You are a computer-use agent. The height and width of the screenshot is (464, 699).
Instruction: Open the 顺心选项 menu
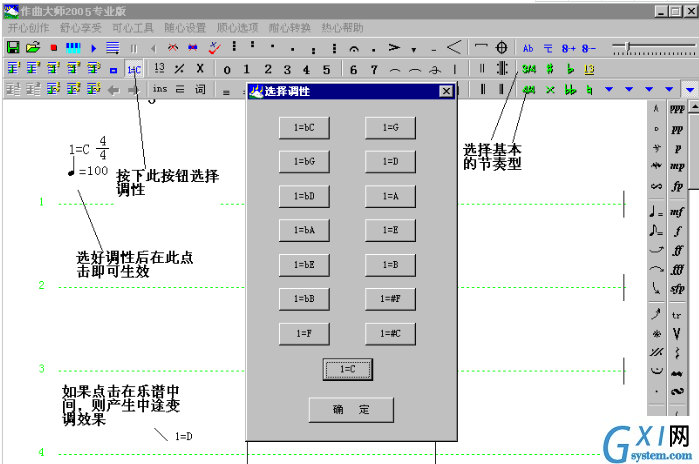pos(237,28)
